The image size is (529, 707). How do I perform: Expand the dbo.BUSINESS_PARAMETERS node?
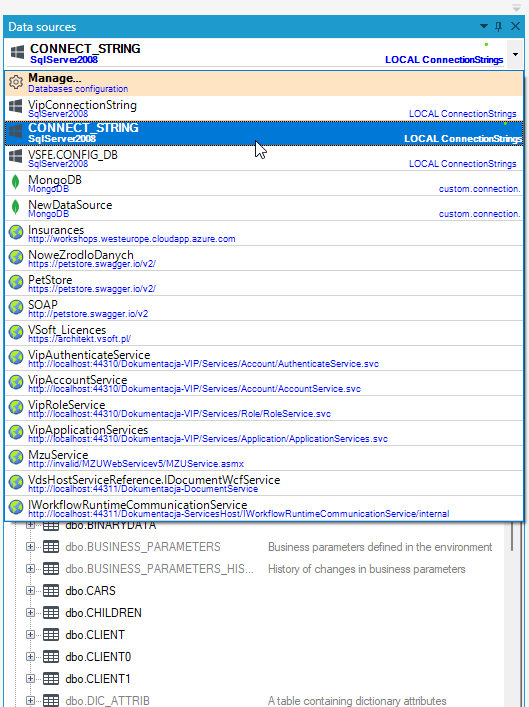(30, 546)
